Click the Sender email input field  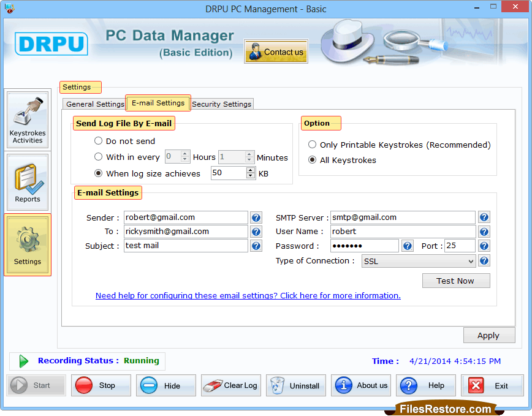click(x=186, y=217)
